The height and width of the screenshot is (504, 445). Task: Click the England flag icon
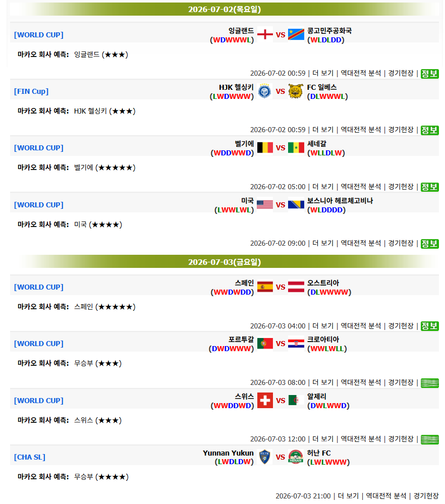click(x=265, y=34)
